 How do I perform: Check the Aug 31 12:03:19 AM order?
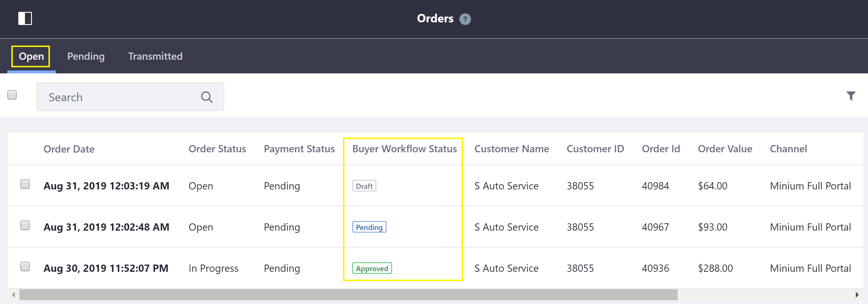point(25,184)
